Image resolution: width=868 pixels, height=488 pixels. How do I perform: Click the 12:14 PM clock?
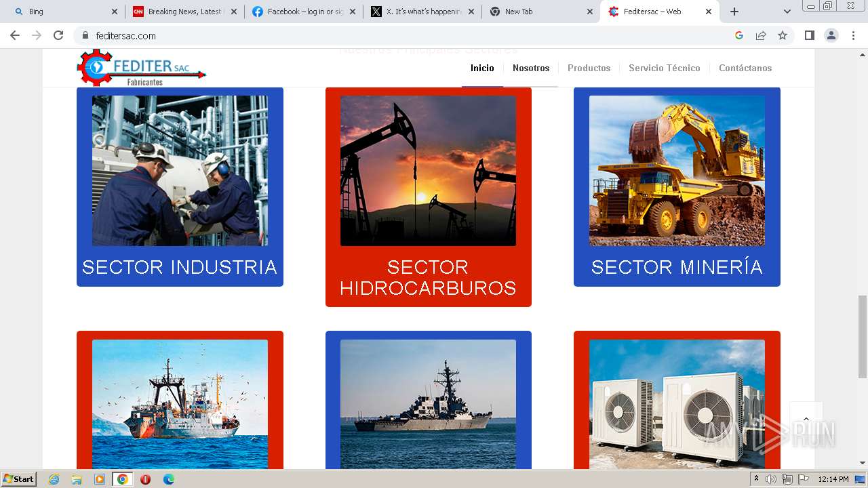point(833,479)
